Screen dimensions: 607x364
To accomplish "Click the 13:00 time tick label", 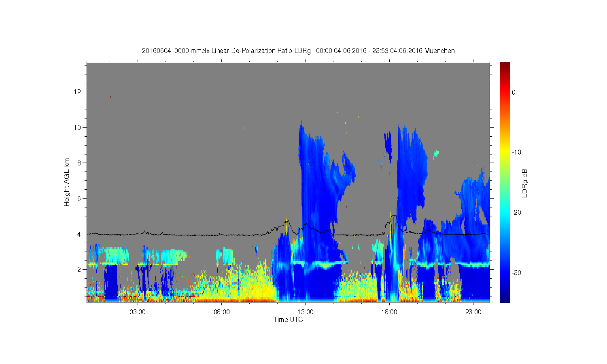I will pos(306,312).
